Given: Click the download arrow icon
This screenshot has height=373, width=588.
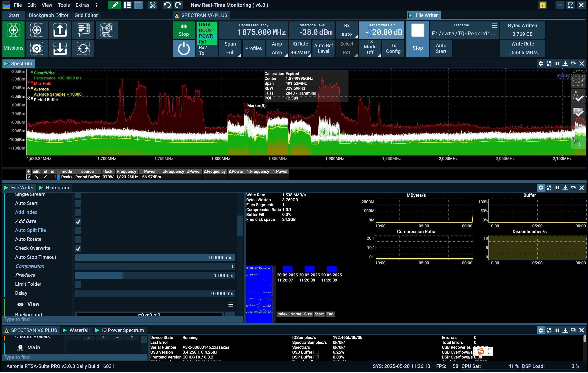Looking at the screenshot, I should point(60,48).
